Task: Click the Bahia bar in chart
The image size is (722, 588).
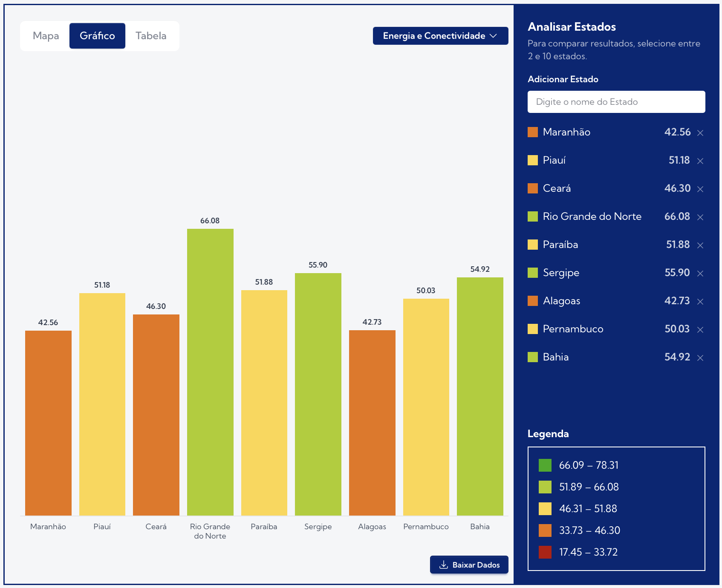Action: tap(480, 396)
